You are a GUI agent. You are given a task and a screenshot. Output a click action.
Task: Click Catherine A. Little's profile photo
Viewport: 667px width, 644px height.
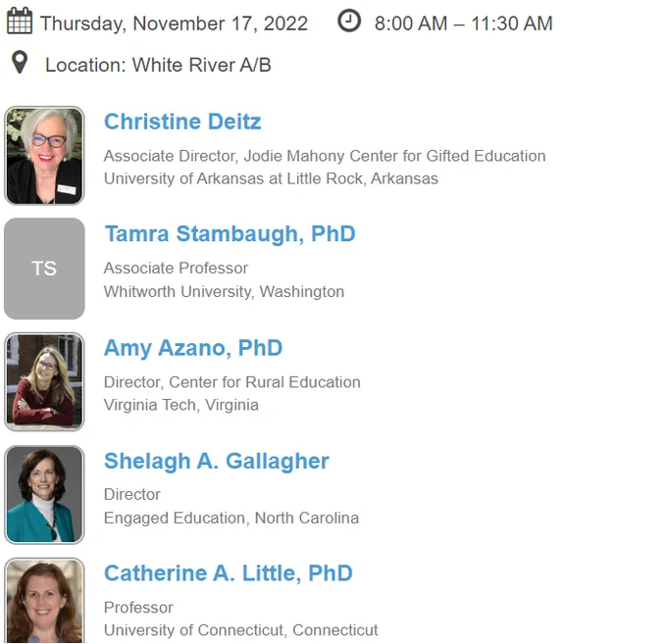click(44, 601)
